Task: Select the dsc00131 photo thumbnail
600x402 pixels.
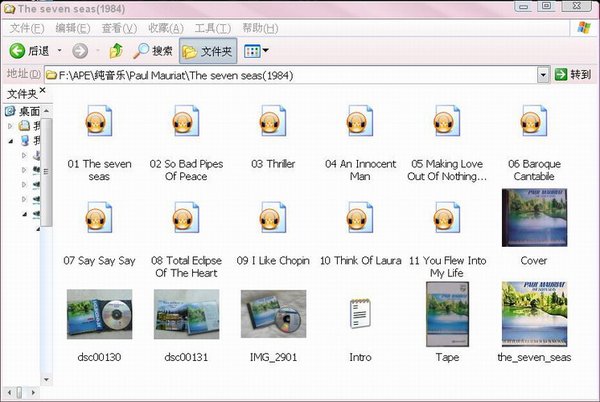Action: tap(186, 314)
